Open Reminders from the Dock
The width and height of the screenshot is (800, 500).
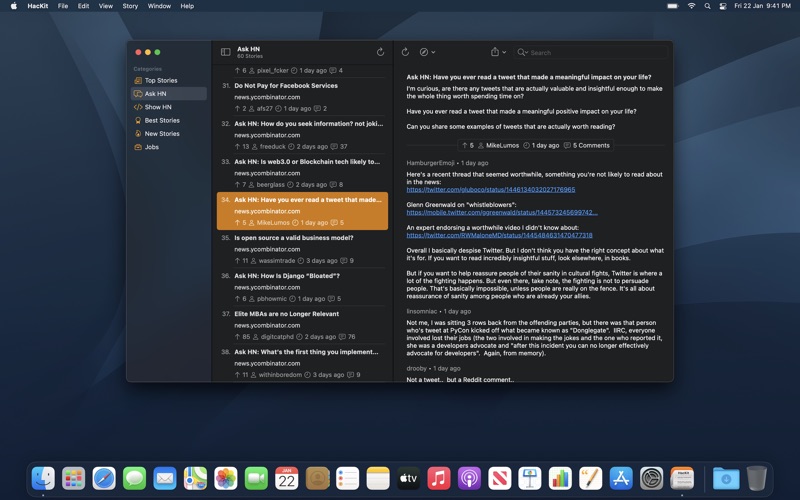point(347,479)
